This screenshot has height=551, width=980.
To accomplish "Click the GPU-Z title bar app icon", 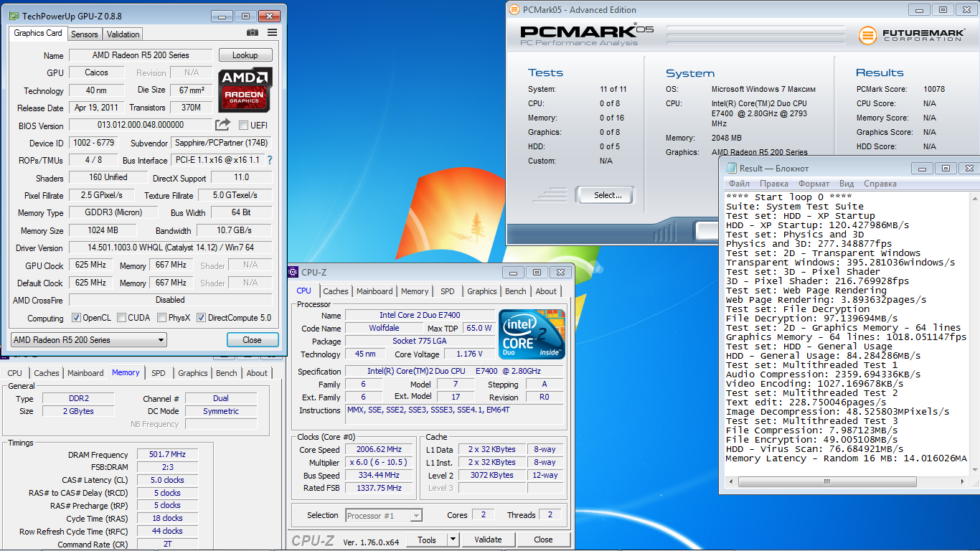I will 12,16.
